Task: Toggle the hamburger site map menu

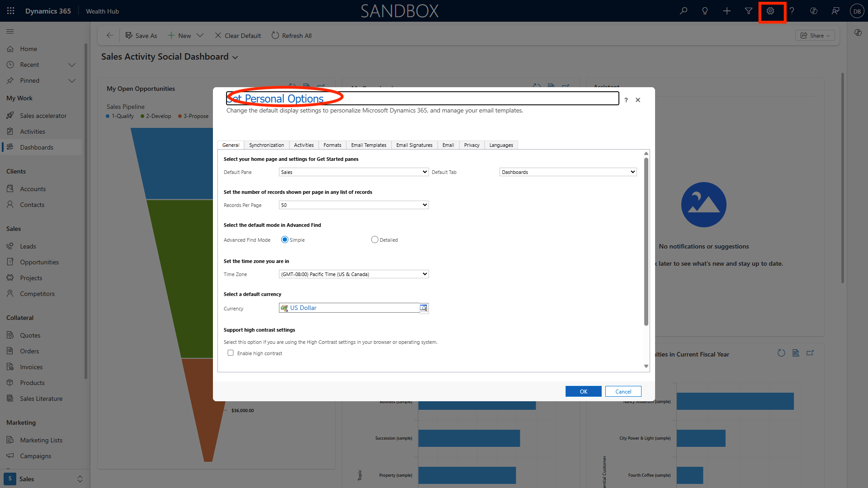Action: (10, 32)
